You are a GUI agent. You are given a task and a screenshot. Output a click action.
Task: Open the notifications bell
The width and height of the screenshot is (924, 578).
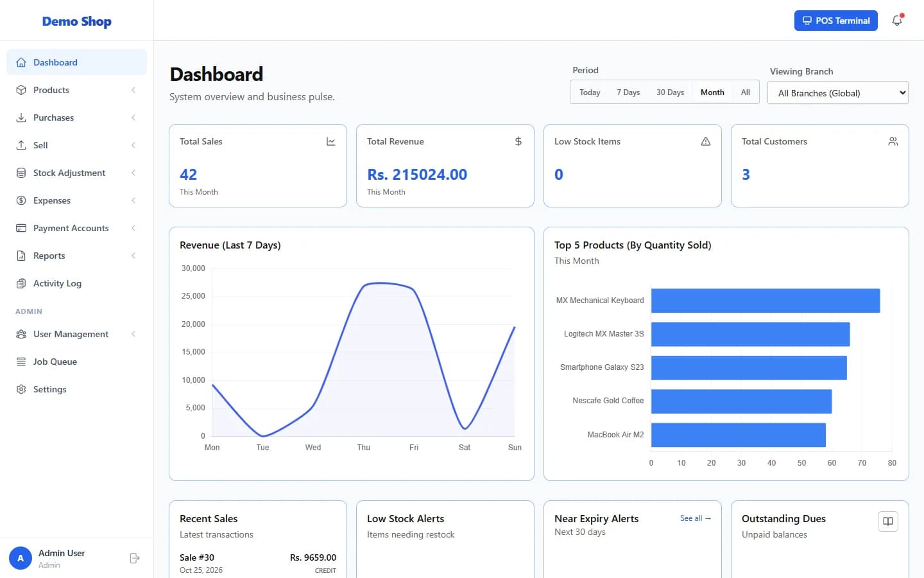pos(897,21)
